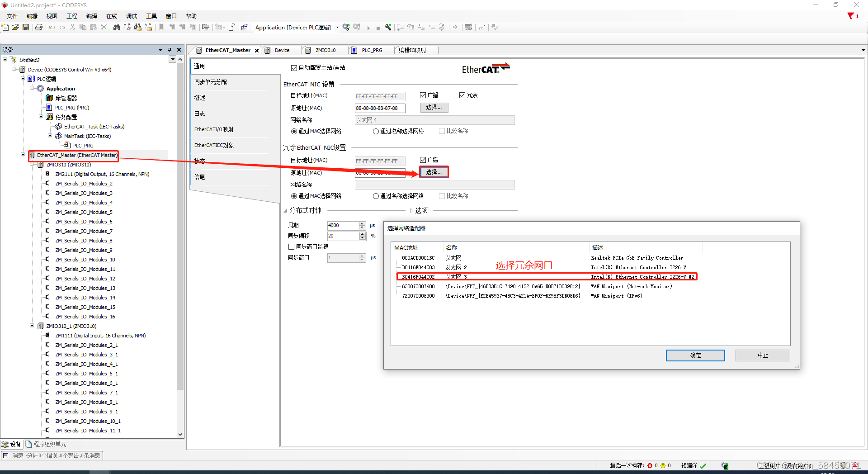Click the Print toolbar icon

38,27
